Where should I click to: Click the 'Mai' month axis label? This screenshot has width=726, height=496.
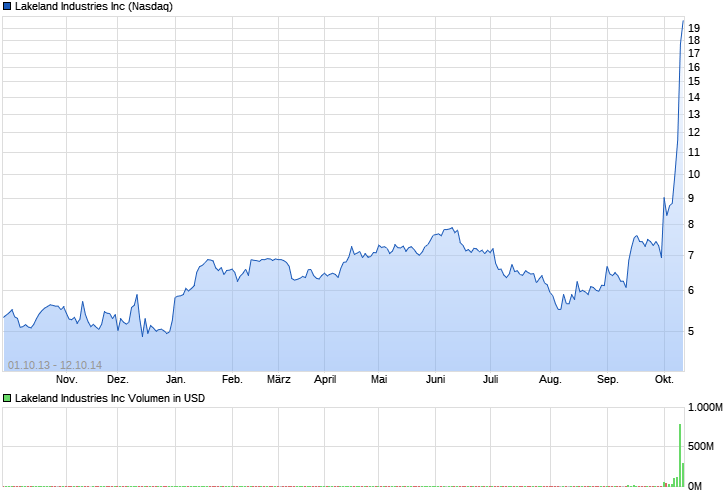click(379, 379)
